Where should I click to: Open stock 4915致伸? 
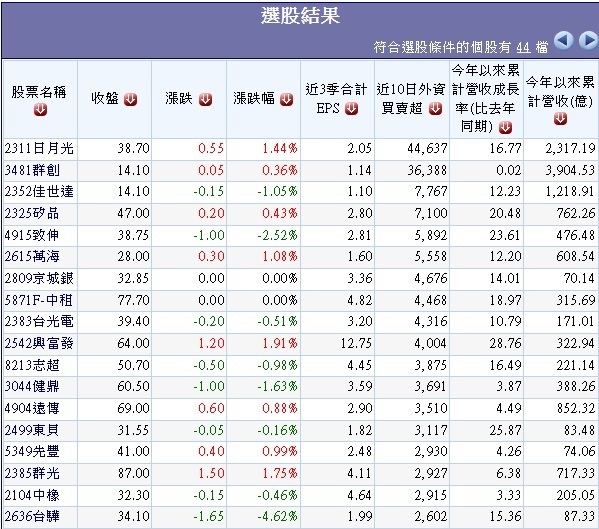point(32,235)
